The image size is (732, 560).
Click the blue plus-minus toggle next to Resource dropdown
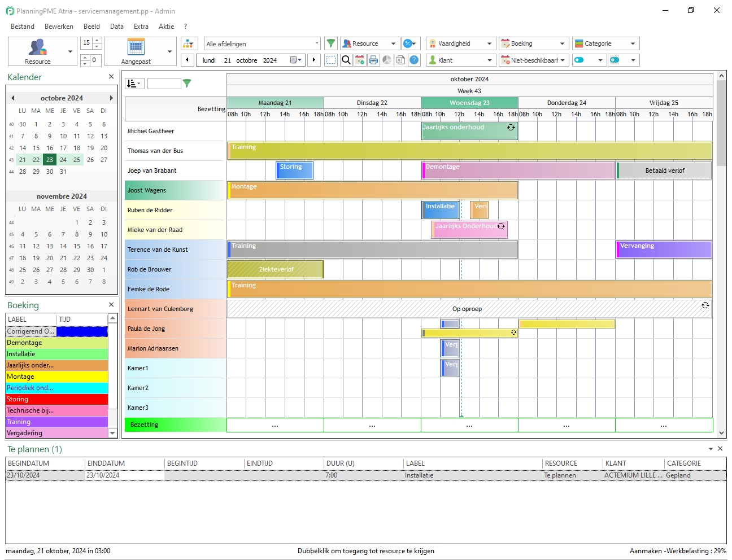pyautogui.click(x=407, y=43)
